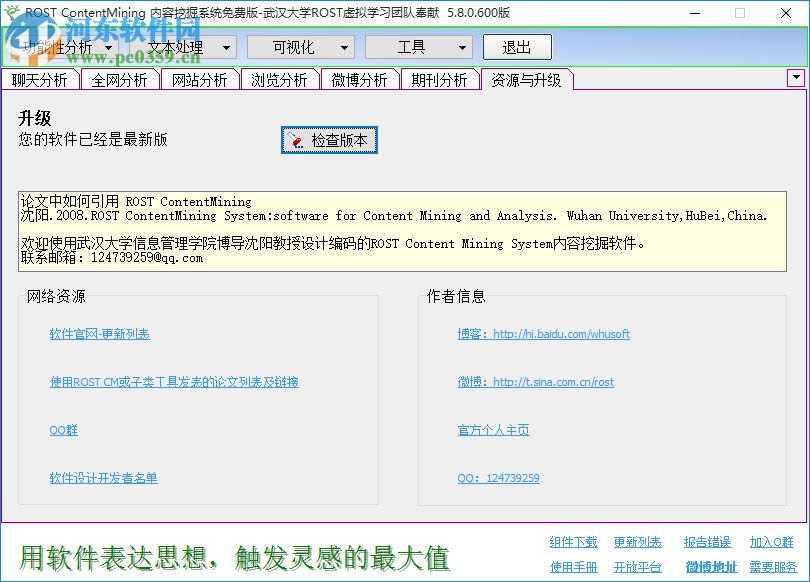Expand the 工具 dropdown arrow
This screenshot has height=582, width=810.
[x=461, y=46]
